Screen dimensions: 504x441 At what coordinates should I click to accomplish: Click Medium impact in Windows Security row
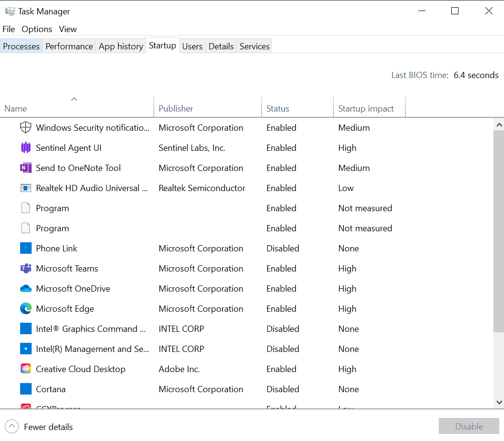click(354, 127)
